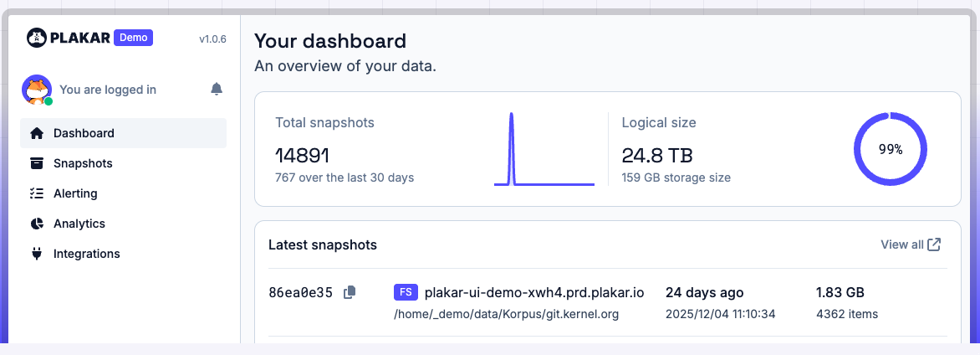Click the Analytics pie chart icon
The width and height of the screenshot is (980, 355).
click(x=36, y=224)
